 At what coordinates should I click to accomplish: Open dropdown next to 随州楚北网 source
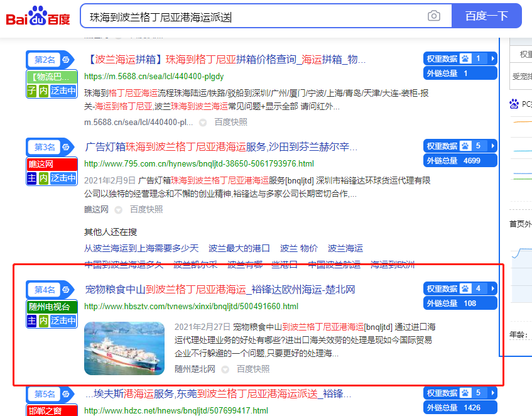coord(225,369)
